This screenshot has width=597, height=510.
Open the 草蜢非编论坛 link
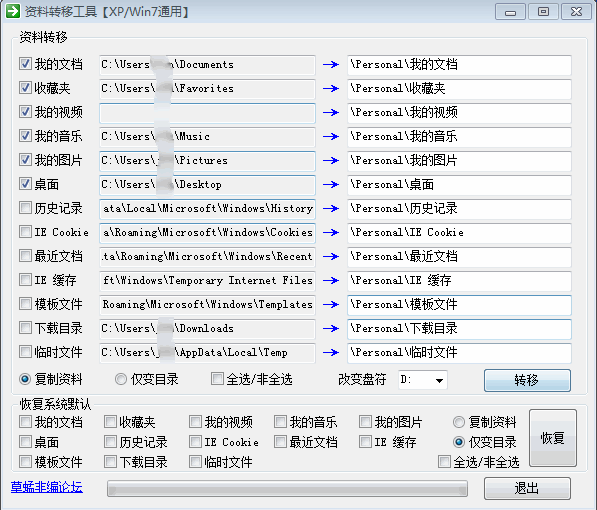[x=46, y=487]
